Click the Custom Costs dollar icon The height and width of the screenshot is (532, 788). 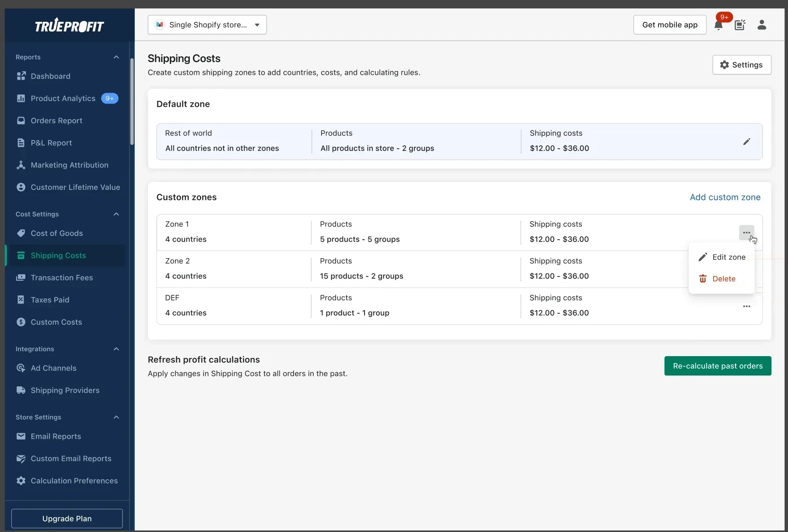[21, 322]
